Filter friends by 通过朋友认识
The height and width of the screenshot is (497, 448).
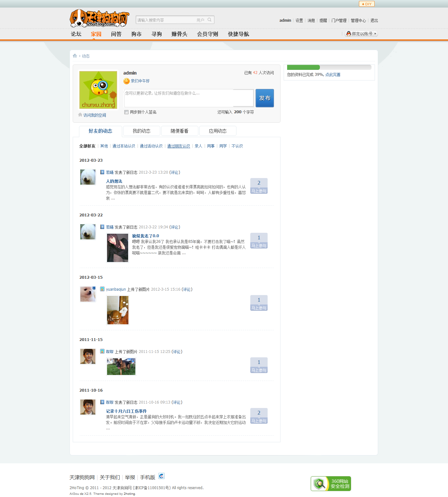179,146
